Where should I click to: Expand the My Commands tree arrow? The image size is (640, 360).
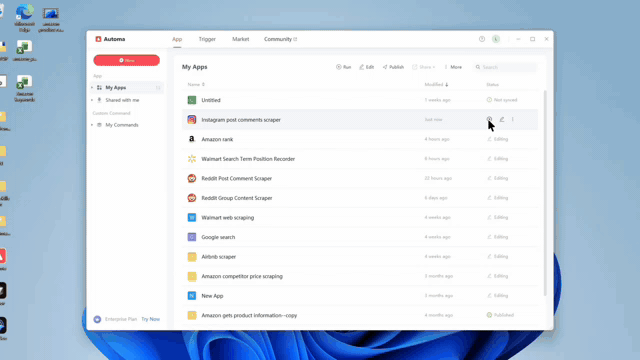[92, 125]
